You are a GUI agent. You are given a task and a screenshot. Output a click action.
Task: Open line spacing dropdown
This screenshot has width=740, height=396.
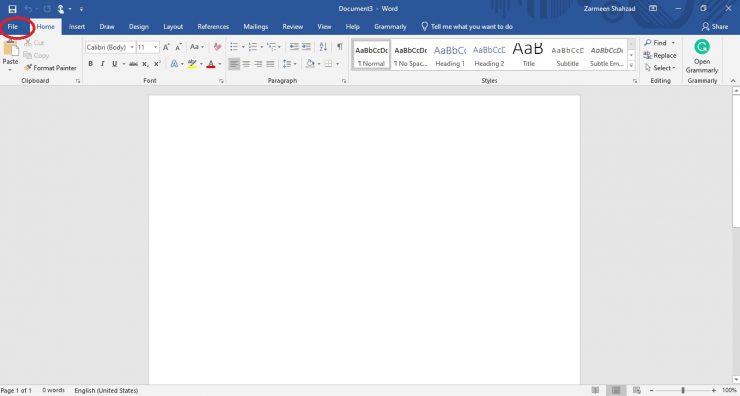(295, 64)
